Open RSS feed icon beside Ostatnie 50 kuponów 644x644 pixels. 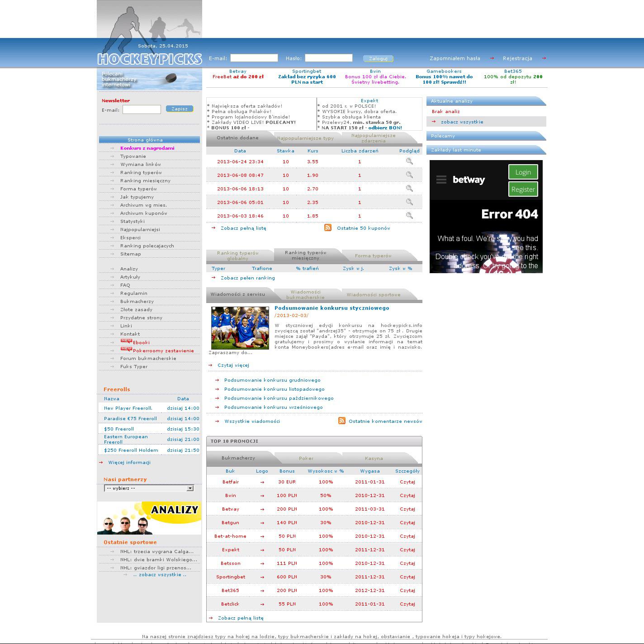point(328,228)
